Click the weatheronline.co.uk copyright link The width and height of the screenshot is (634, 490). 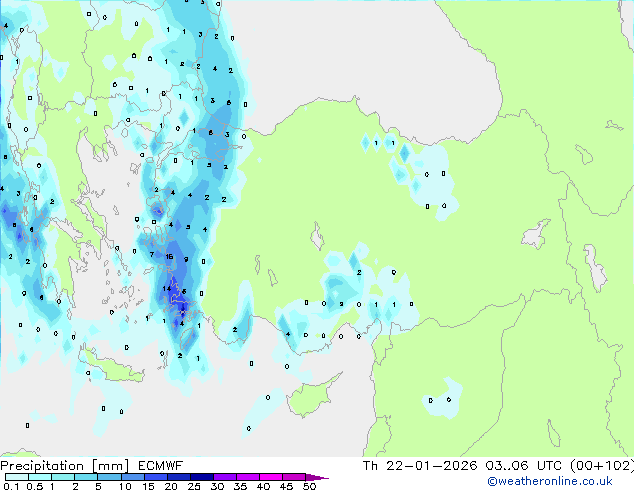coord(549,481)
